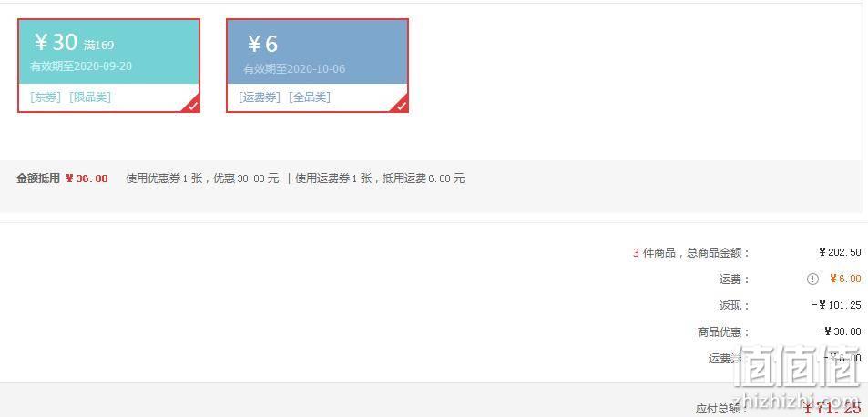Click the orange ¥6.00 shipping fee
The width and height of the screenshot is (868, 417).
(845, 280)
